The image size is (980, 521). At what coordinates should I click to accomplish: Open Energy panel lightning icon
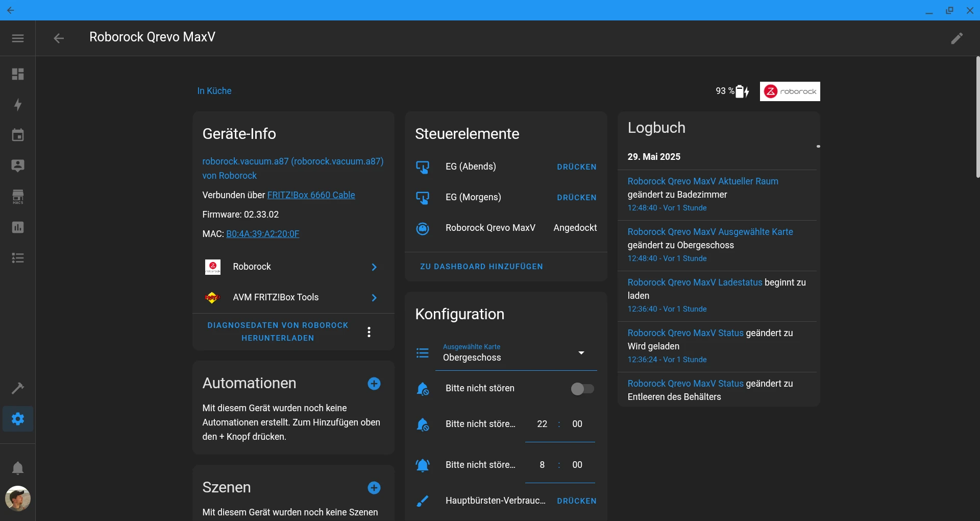click(x=18, y=105)
